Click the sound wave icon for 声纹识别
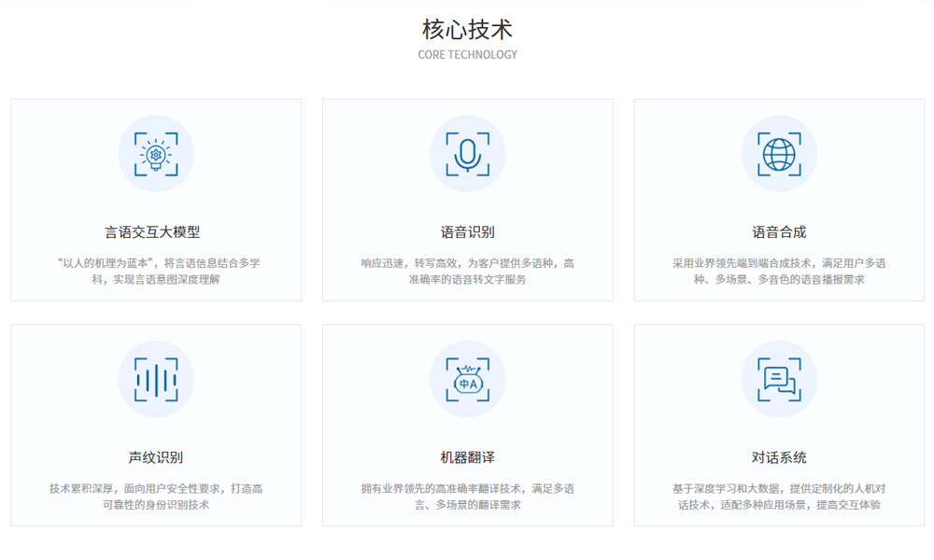This screenshot has width=934, height=560. (156, 380)
